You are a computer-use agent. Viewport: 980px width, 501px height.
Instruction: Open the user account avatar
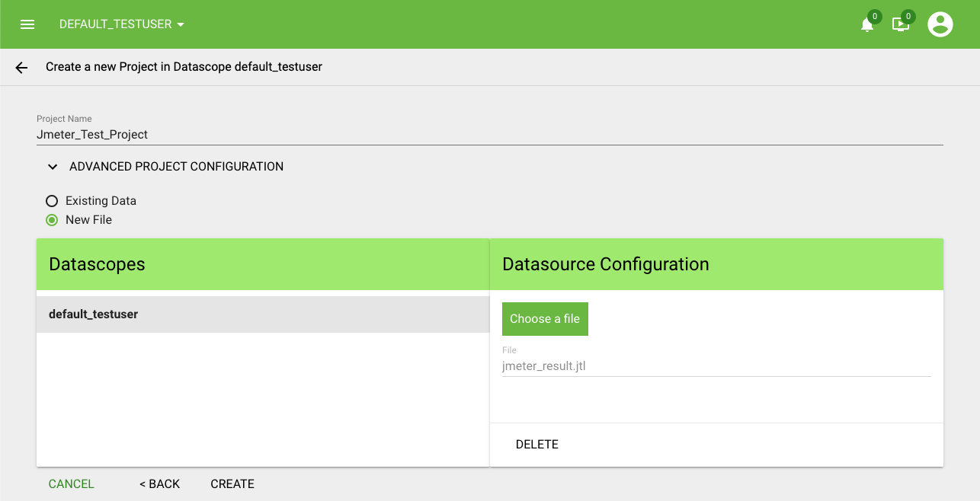point(940,24)
